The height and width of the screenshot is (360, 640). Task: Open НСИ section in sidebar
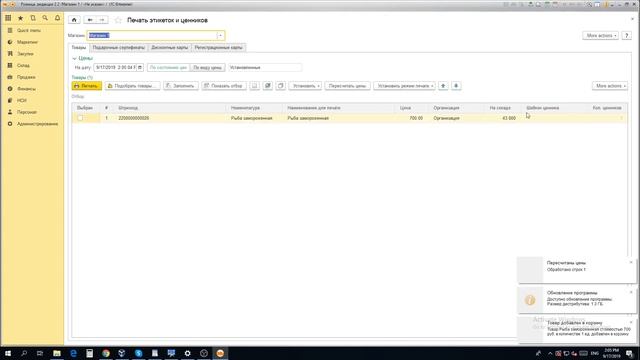(x=22, y=100)
